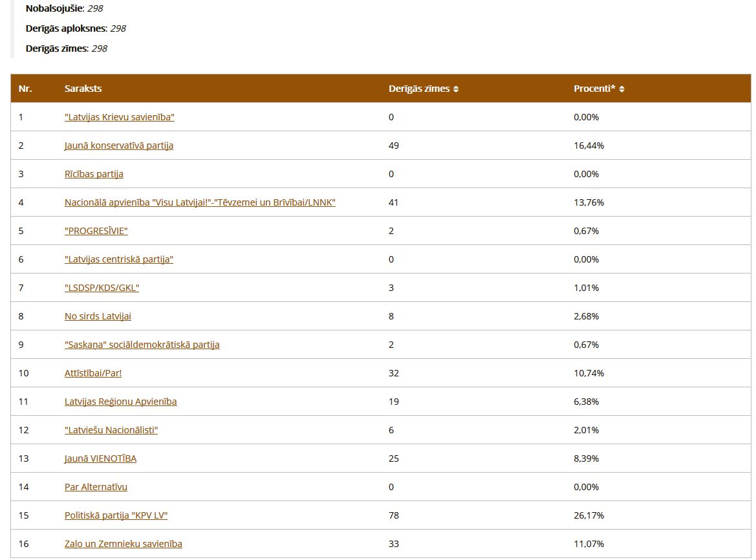Image resolution: width=756 pixels, height=560 pixels.
Task: Select percentage 13,76% cell
Action: [589, 202]
